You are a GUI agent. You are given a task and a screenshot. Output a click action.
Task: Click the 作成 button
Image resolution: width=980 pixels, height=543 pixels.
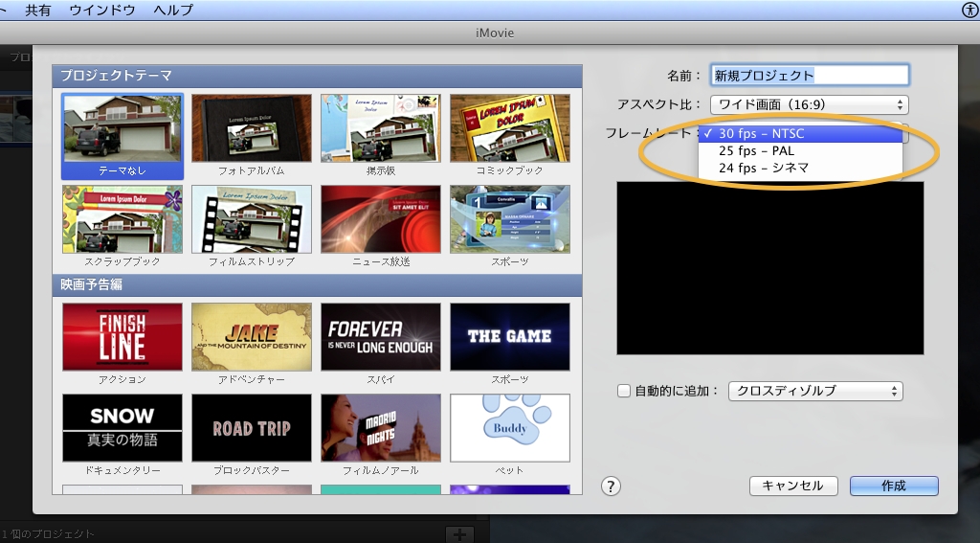tap(893, 486)
